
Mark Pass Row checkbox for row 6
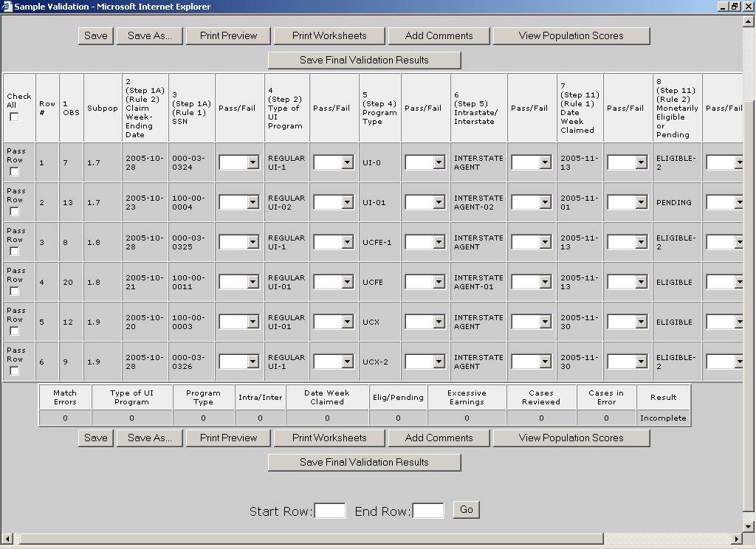[x=14, y=371]
